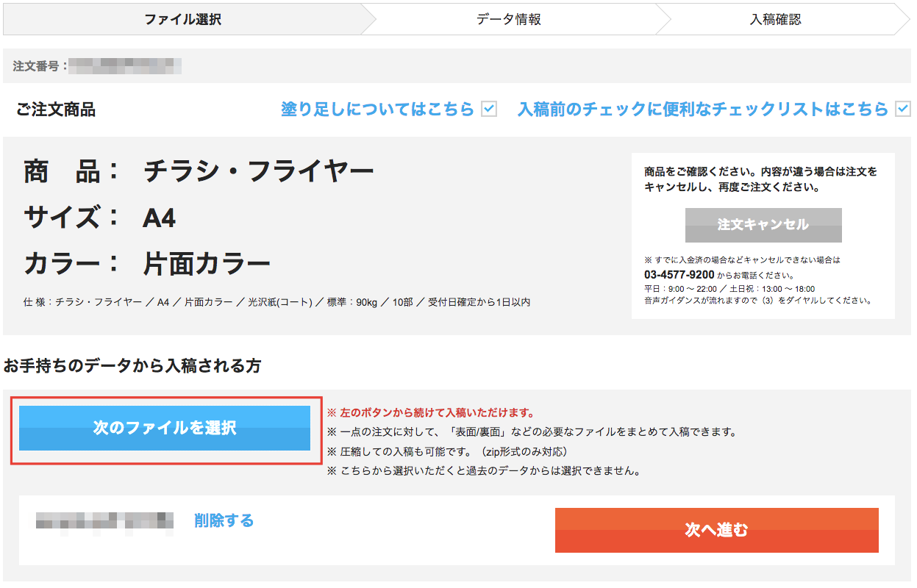Click the blurred order number after 注文番号

125,66
